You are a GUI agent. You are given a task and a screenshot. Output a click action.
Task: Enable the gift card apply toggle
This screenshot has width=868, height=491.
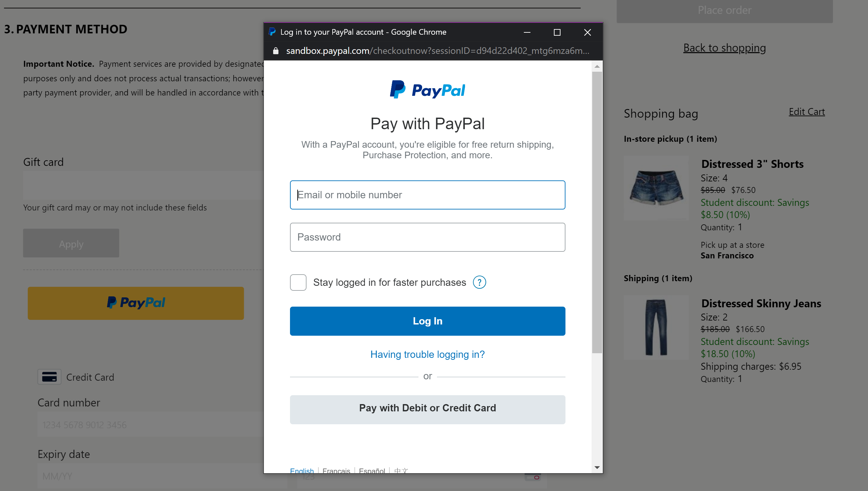tap(71, 244)
